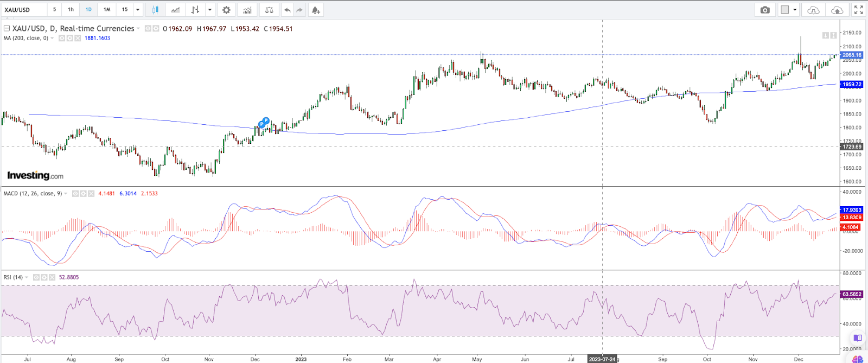This screenshot has height=363, width=868.
Task: Enter fullscreen mode with the expand icon
Action: pos(858,10)
